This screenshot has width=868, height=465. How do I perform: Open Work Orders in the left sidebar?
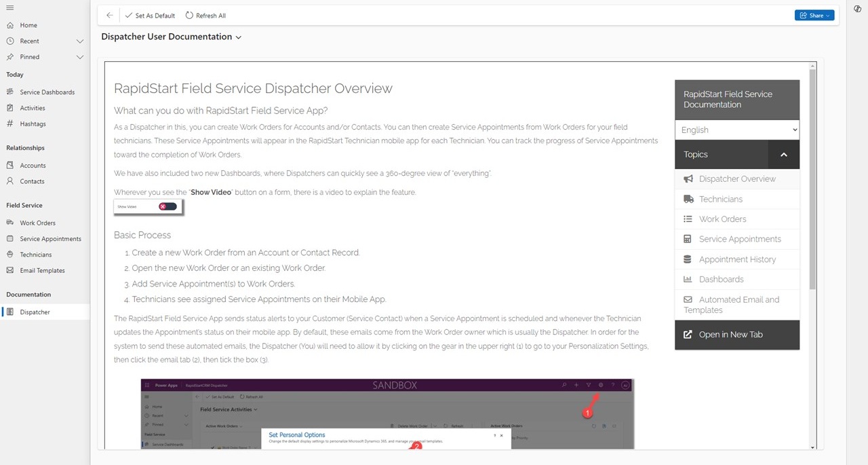click(37, 223)
